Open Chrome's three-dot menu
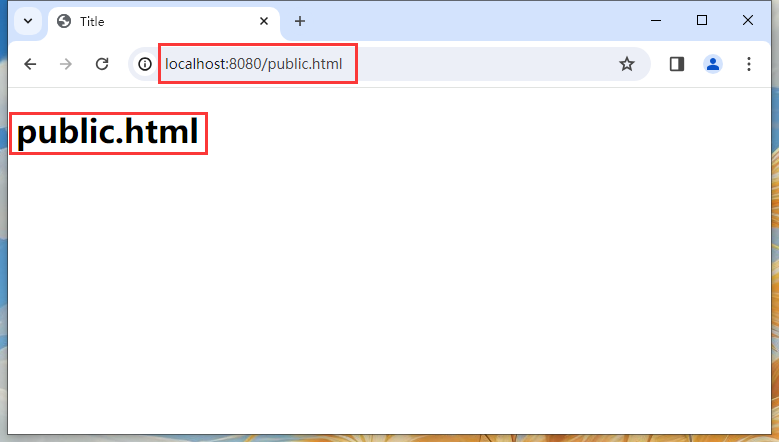779x442 pixels. (749, 64)
